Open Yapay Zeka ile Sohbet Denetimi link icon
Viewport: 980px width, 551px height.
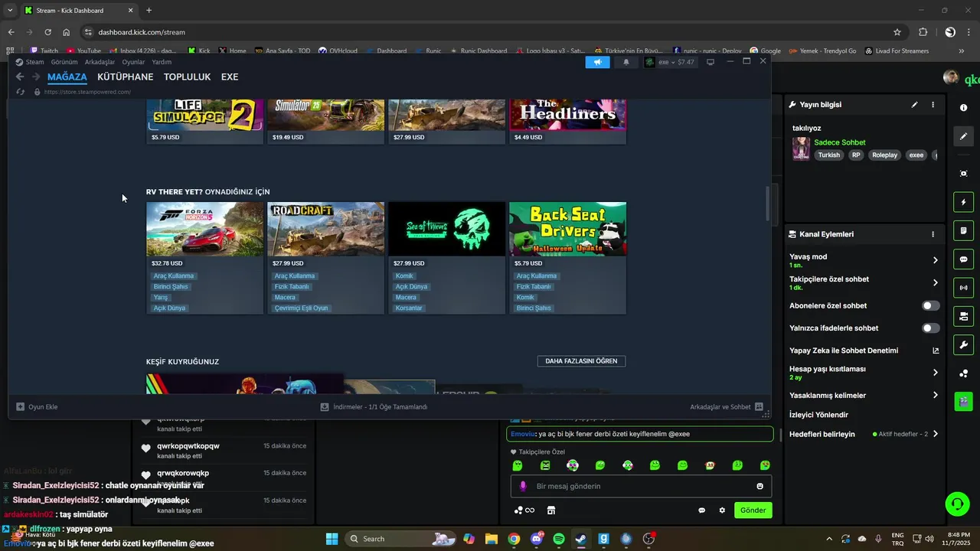tap(935, 350)
